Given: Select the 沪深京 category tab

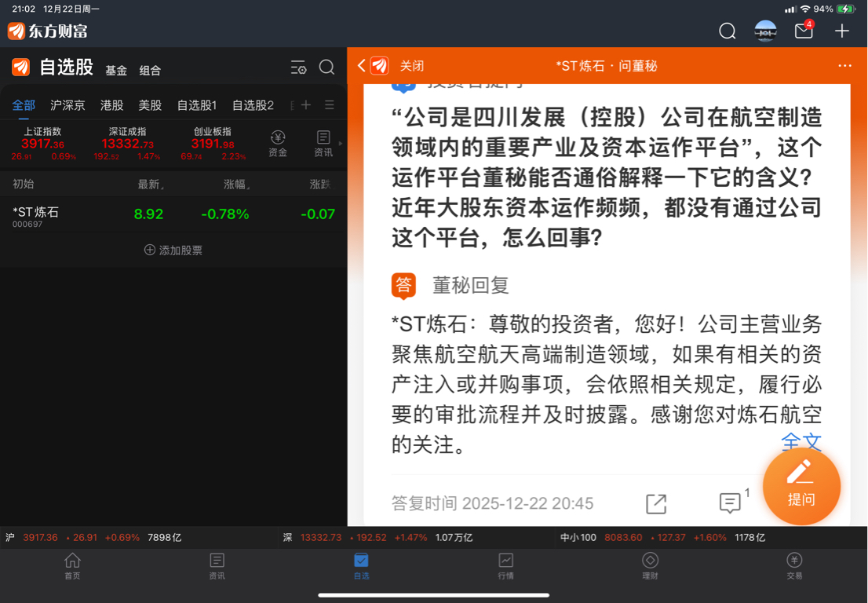Looking at the screenshot, I should point(67,105).
